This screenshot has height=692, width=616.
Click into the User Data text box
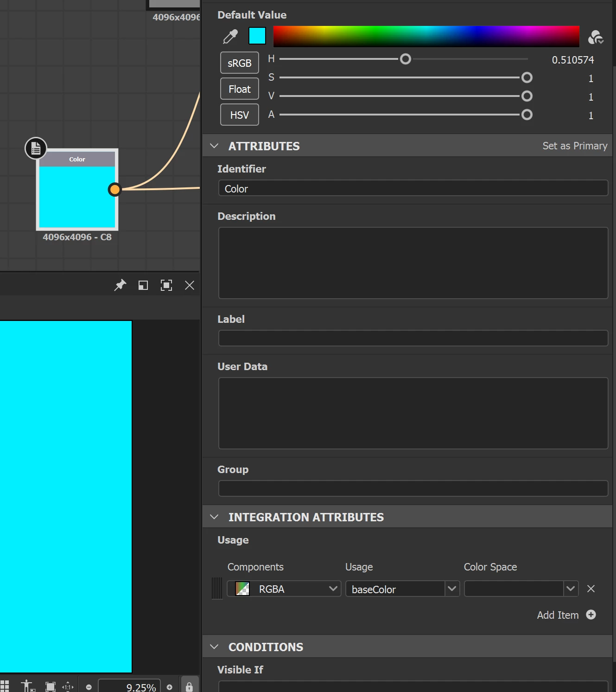coord(413,413)
